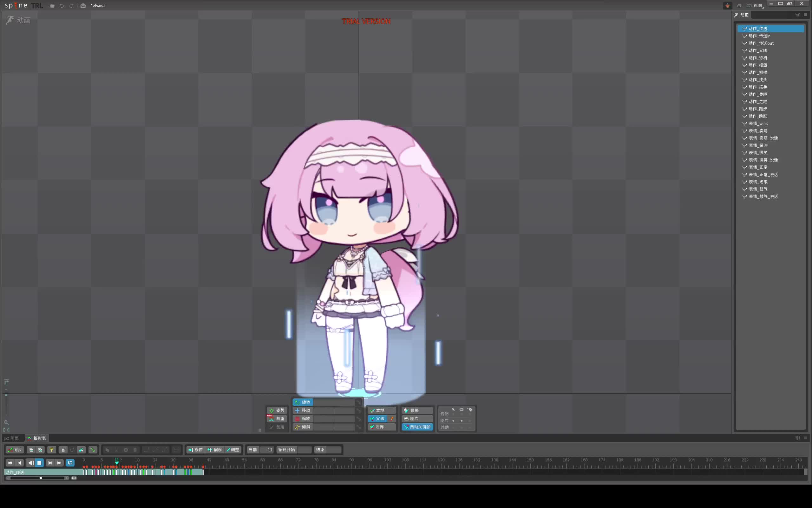Select animation 动作_传送in
The width and height of the screenshot is (812, 508).
point(771,36)
